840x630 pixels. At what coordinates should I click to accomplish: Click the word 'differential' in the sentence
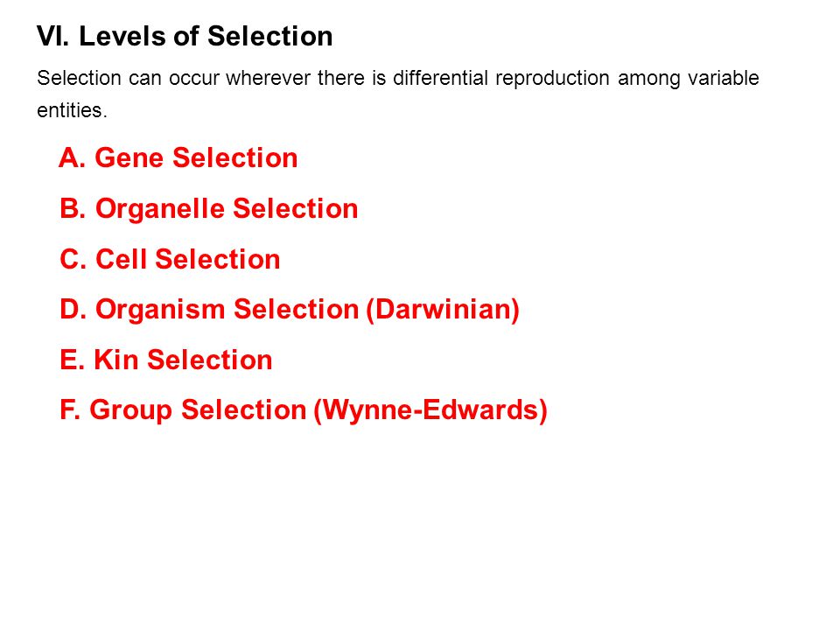(x=440, y=78)
